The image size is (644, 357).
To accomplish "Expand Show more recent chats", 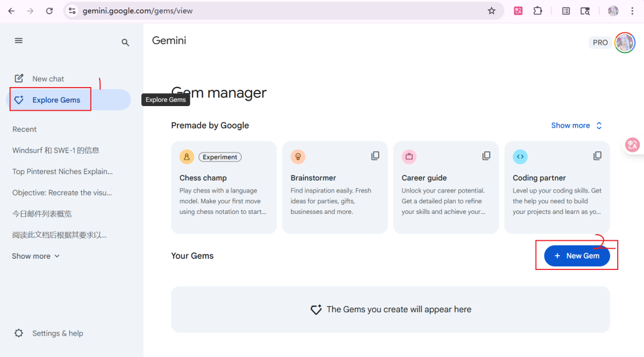I will (36, 256).
